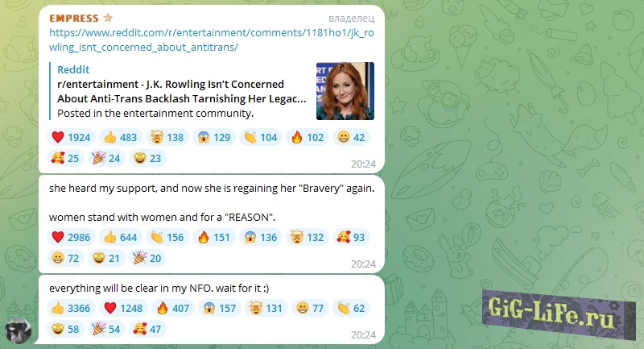Click the clapping hands reaction showing 156
The width and height of the screenshot is (644, 349).
pos(167,237)
